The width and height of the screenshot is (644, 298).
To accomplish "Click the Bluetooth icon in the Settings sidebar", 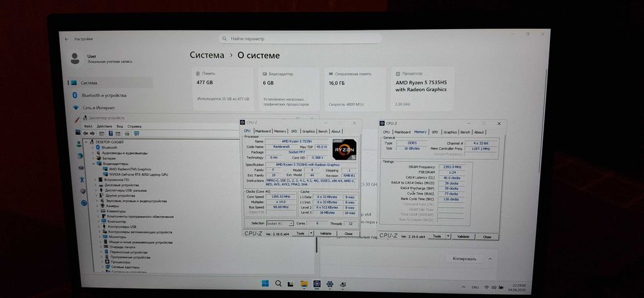I will point(75,95).
